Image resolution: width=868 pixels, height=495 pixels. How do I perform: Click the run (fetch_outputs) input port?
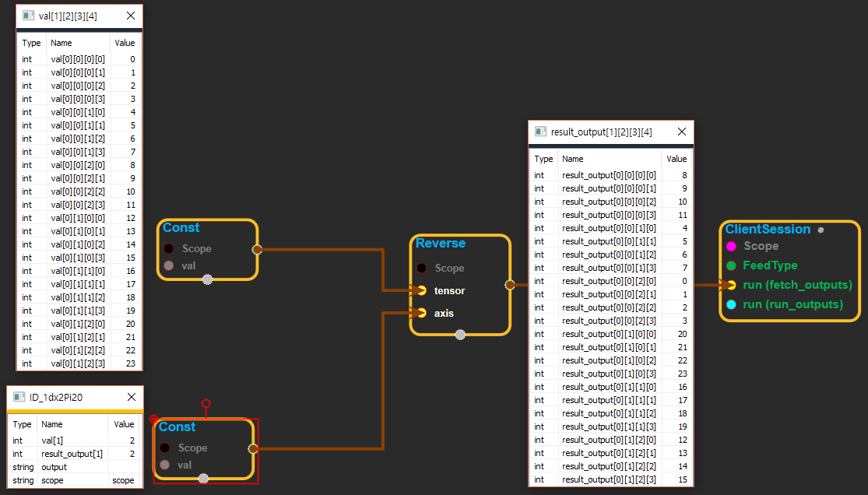tap(731, 285)
